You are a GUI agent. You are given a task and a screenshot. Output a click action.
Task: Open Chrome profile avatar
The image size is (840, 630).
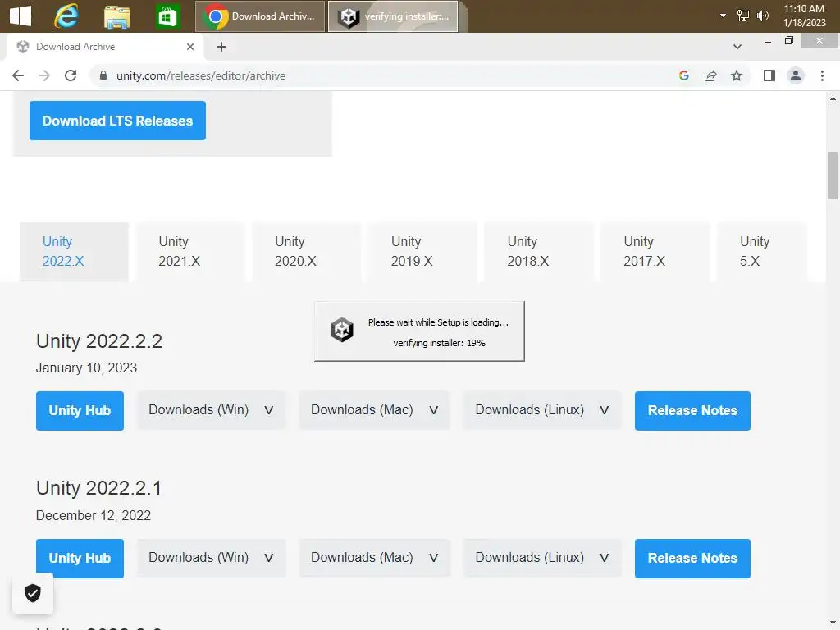tap(796, 75)
